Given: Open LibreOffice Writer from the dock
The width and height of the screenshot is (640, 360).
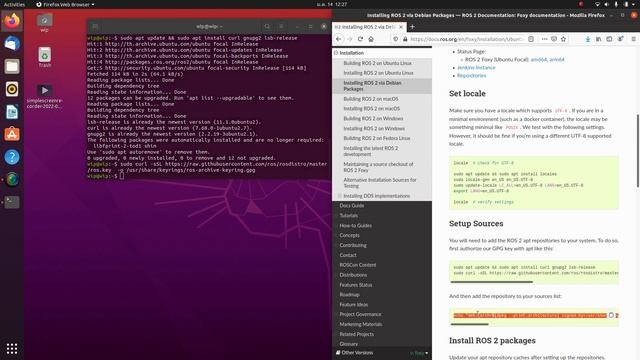Looking at the screenshot, I should click(12, 112).
